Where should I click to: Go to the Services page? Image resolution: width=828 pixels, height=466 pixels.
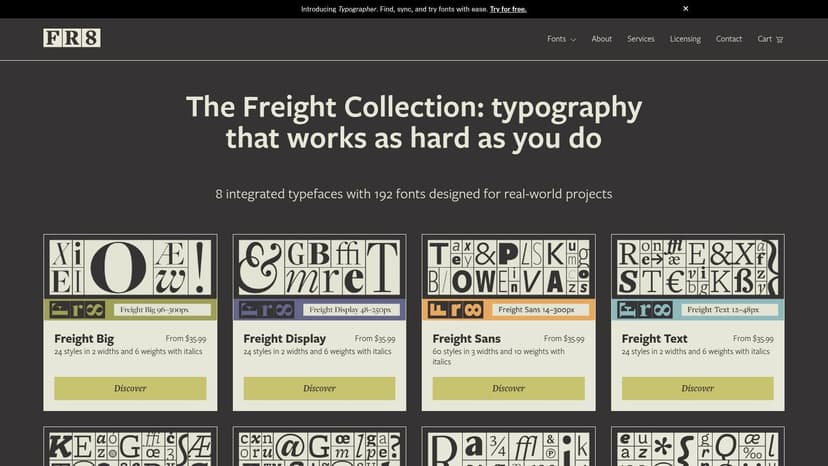pos(641,39)
